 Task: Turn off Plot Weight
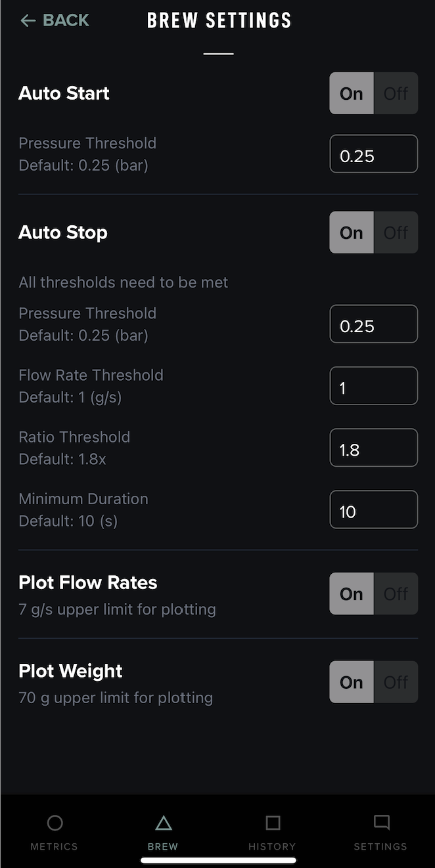pyautogui.click(x=396, y=682)
